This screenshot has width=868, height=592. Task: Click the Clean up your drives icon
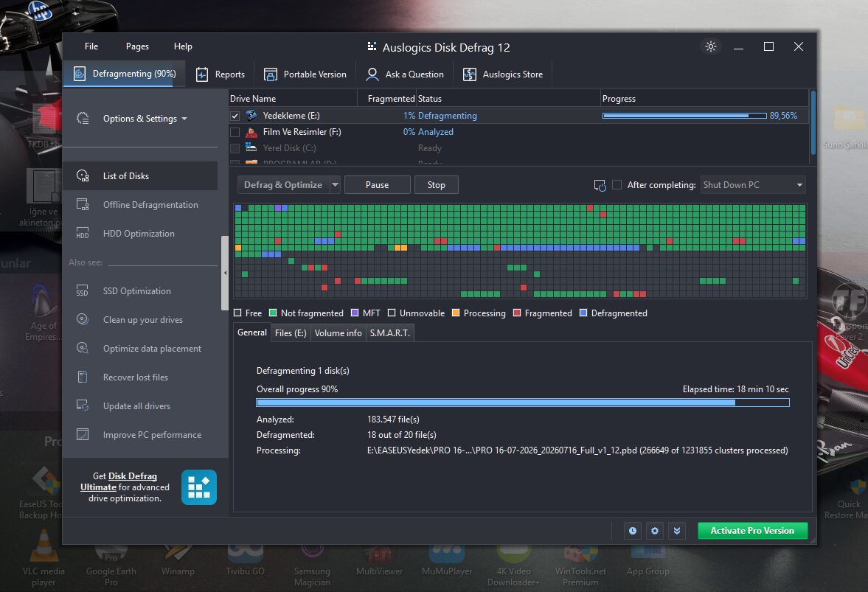tap(83, 319)
